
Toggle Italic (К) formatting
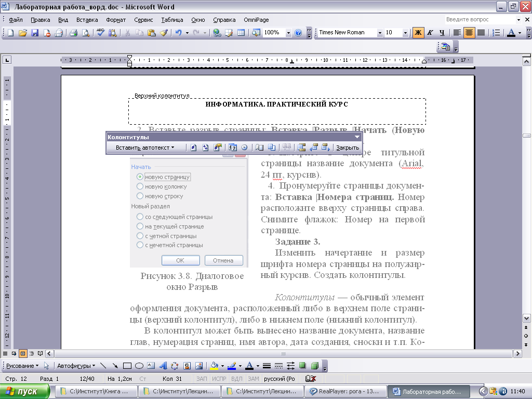pos(430,33)
